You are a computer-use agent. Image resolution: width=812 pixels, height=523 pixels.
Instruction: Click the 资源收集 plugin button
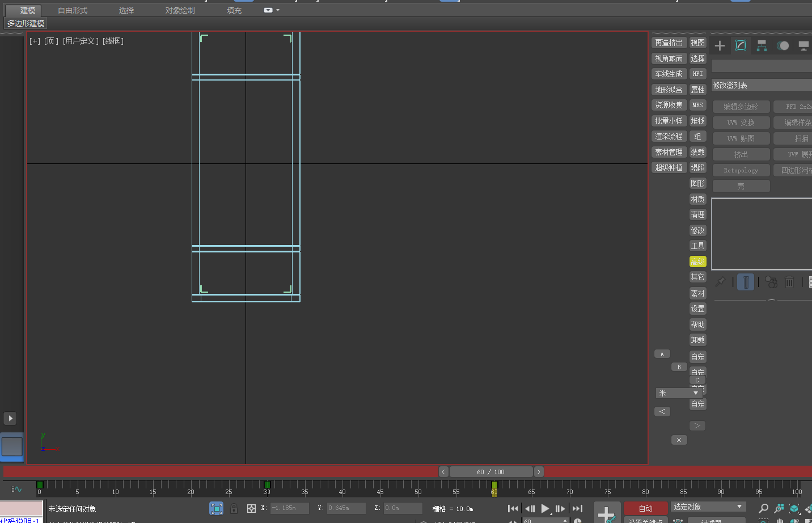pos(669,106)
